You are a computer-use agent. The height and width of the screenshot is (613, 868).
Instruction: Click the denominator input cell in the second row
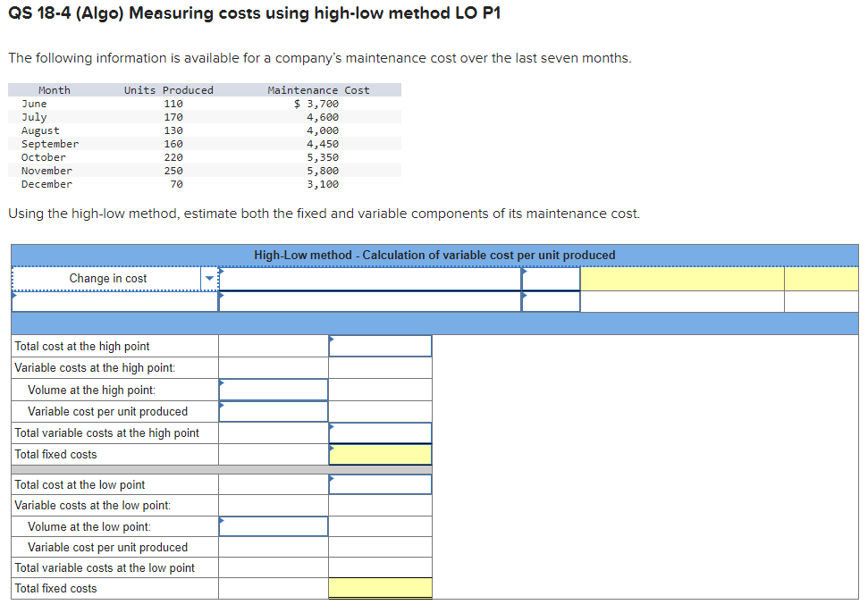coord(371,301)
